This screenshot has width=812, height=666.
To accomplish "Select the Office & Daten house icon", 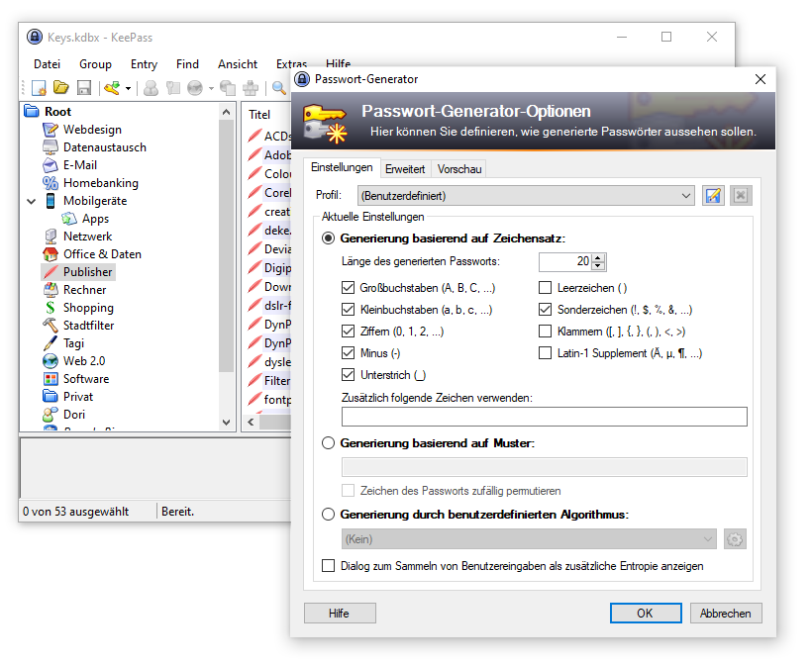I will click(x=51, y=254).
